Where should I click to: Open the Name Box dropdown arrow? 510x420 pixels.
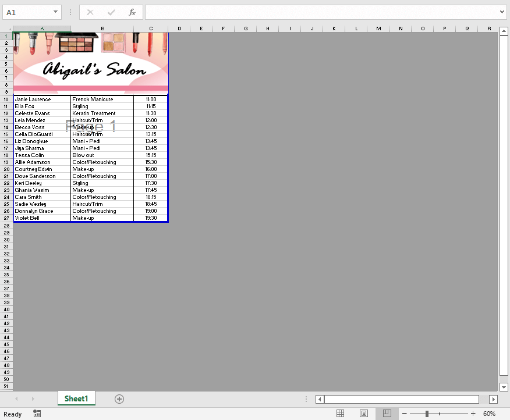pos(56,12)
